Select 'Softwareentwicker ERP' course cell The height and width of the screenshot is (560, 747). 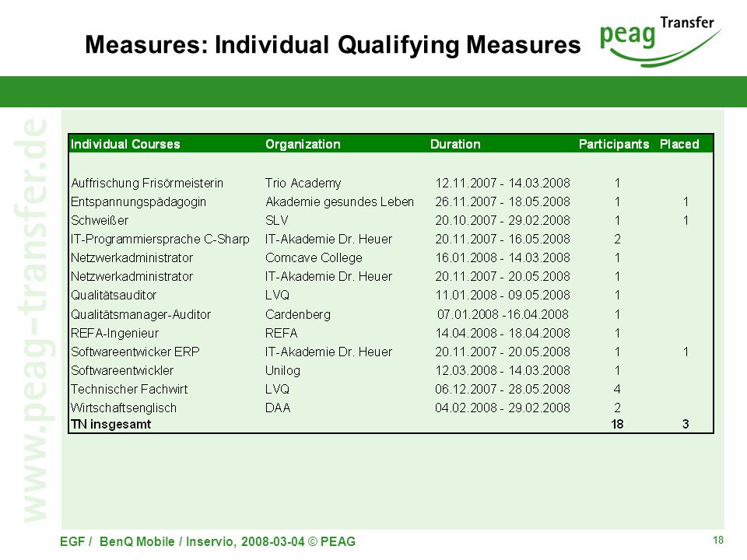coord(135,352)
